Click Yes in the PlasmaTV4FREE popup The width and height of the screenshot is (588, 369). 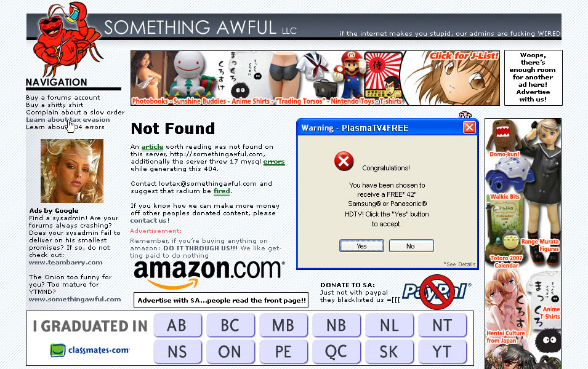point(361,246)
